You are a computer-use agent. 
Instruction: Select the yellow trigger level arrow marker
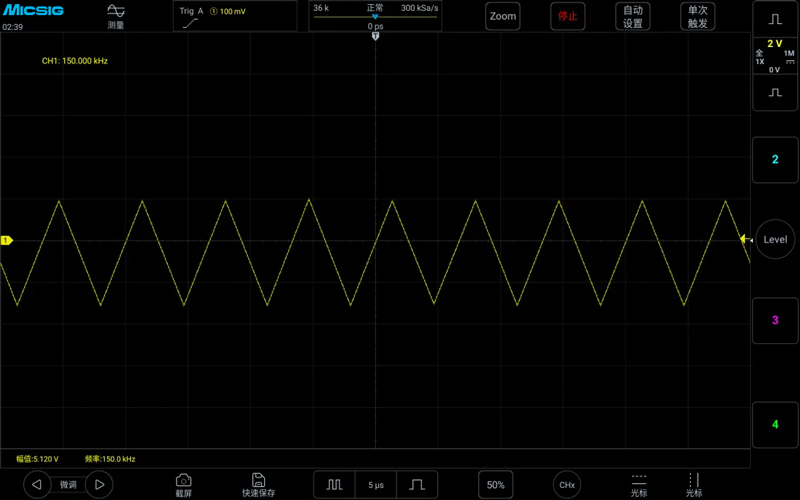click(745, 239)
